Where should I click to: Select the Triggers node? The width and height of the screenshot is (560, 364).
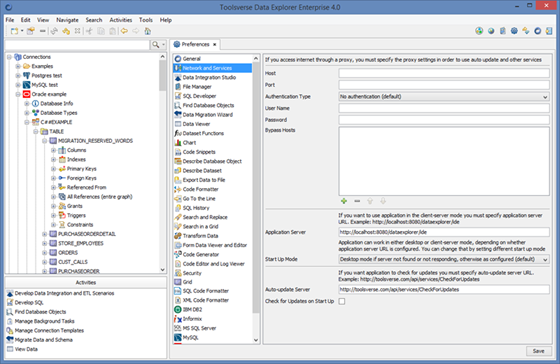tap(76, 215)
